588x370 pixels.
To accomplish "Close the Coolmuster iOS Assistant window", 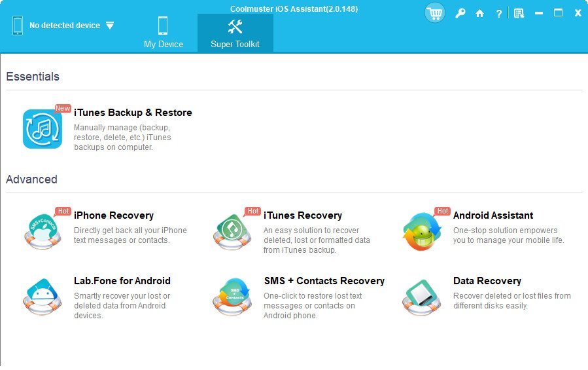I will [x=578, y=13].
